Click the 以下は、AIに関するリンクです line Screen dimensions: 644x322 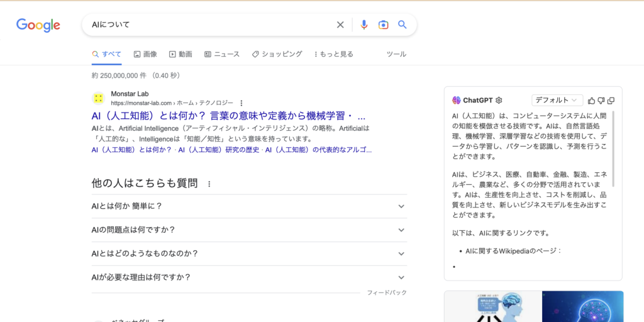[x=501, y=233]
